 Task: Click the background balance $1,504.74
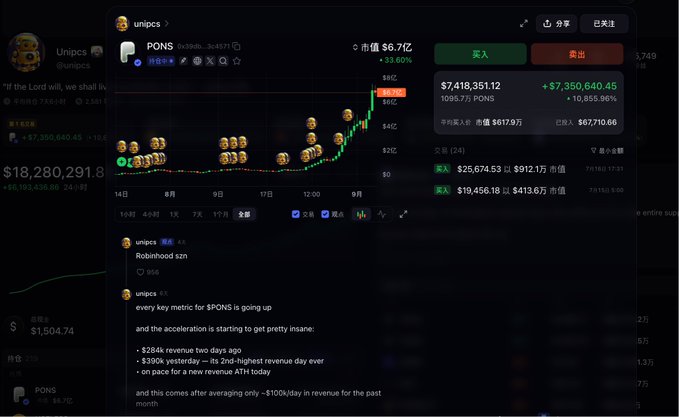pyautogui.click(x=52, y=331)
